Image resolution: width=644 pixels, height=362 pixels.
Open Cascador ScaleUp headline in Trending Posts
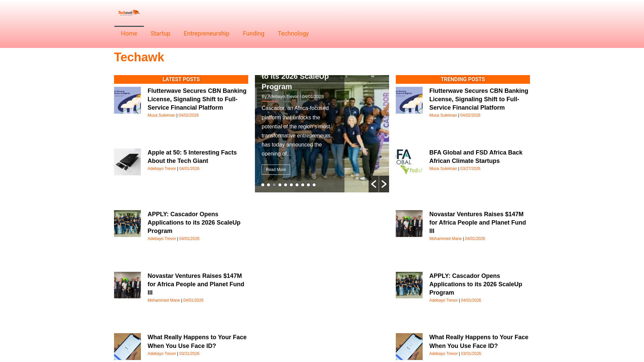tap(476, 284)
